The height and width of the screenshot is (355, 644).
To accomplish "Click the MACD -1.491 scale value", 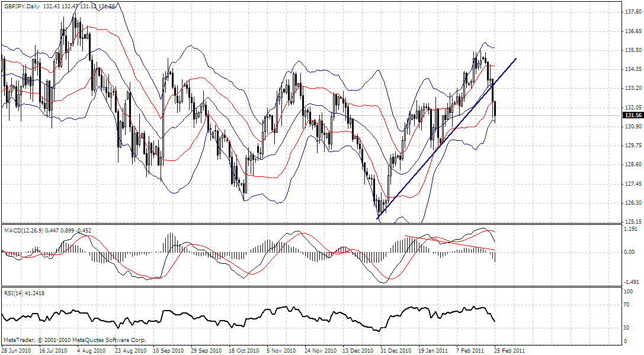I will click(632, 282).
